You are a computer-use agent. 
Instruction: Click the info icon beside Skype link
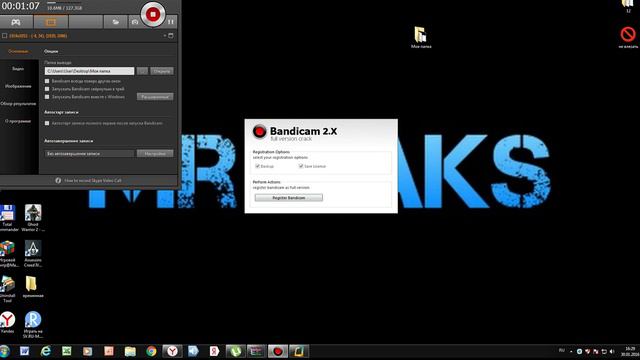(58, 180)
